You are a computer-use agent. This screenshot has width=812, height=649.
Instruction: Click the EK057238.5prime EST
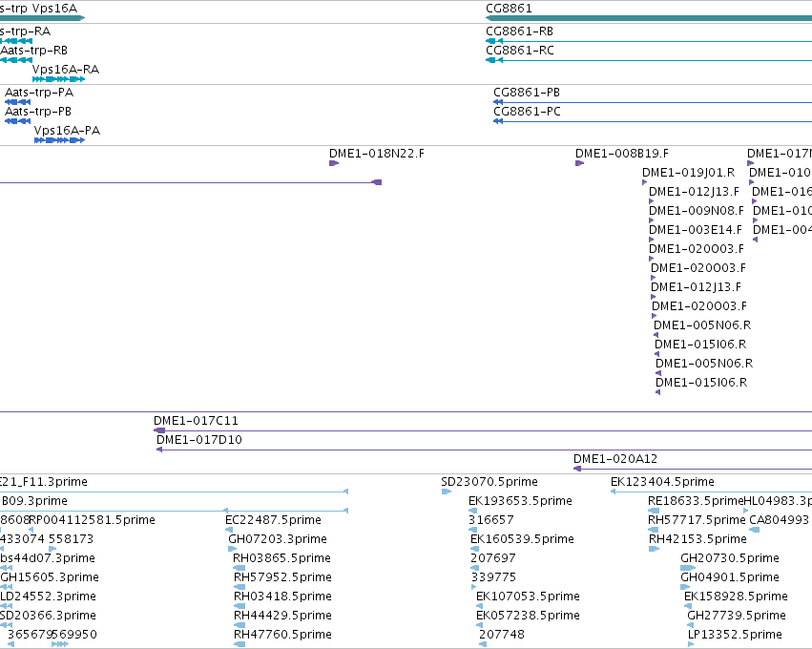[x=480, y=626]
